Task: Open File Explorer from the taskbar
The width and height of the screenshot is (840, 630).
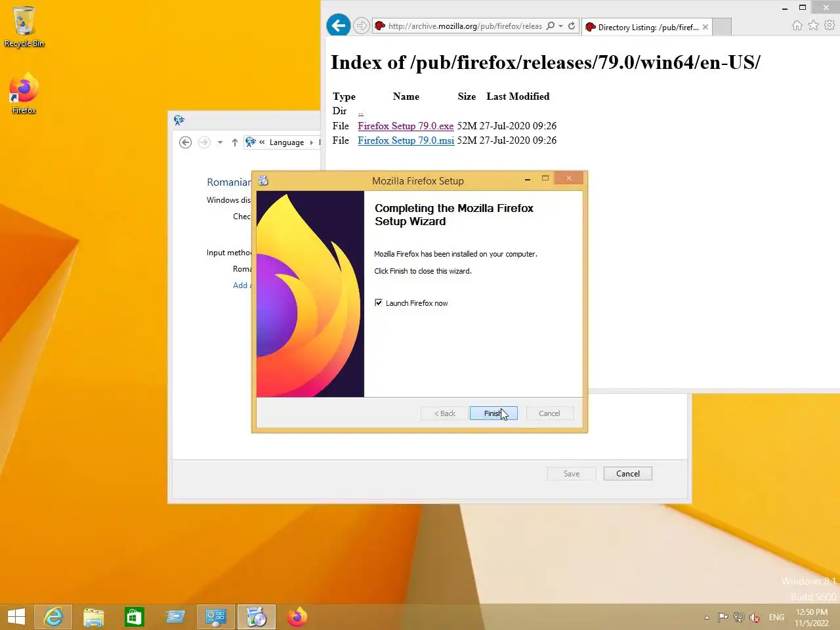Action: [94, 617]
